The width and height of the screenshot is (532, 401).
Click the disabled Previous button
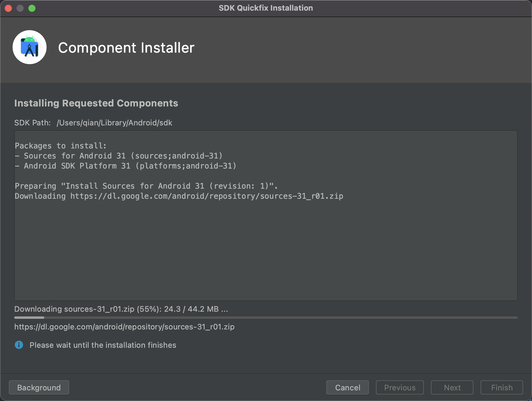coord(400,387)
